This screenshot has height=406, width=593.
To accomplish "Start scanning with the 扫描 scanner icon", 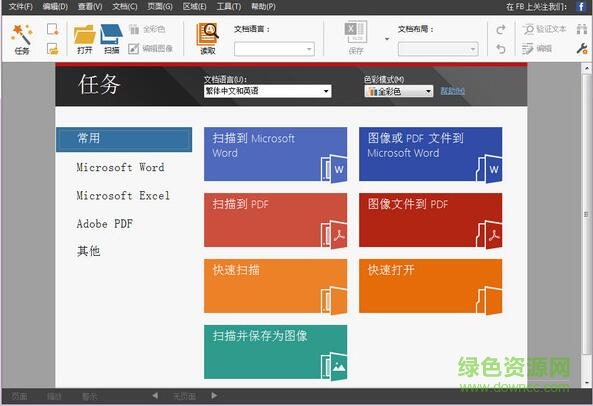I will 111,39.
